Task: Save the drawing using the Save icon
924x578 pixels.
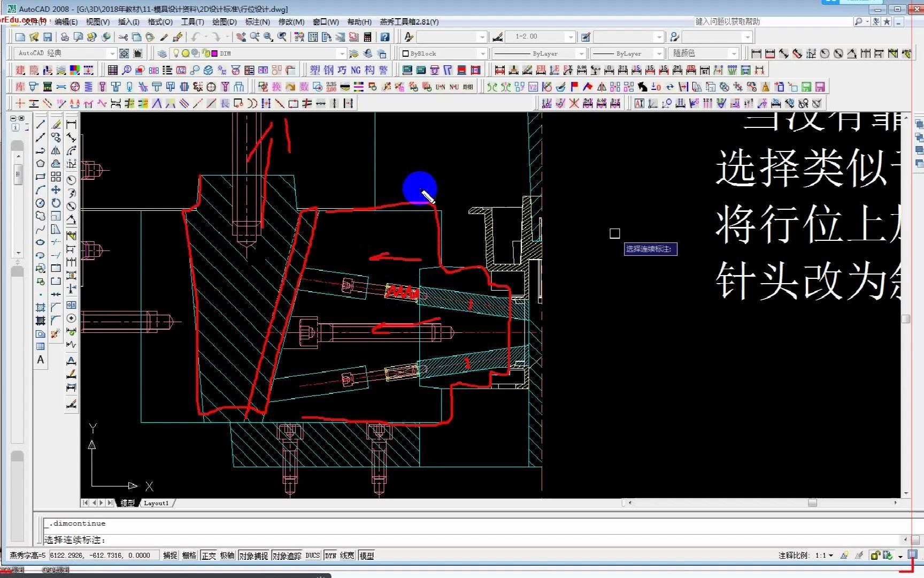Action: click(48, 36)
